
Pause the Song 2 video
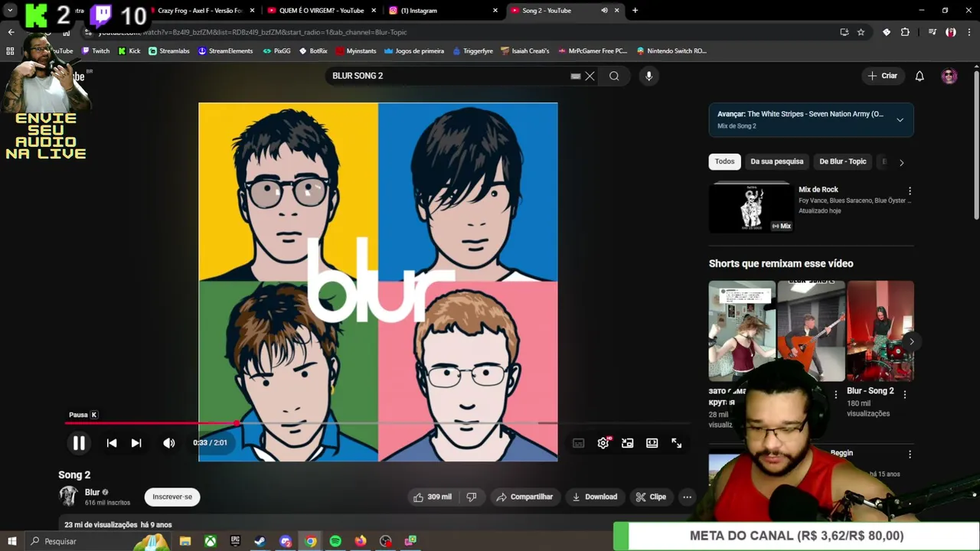[79, 443]
